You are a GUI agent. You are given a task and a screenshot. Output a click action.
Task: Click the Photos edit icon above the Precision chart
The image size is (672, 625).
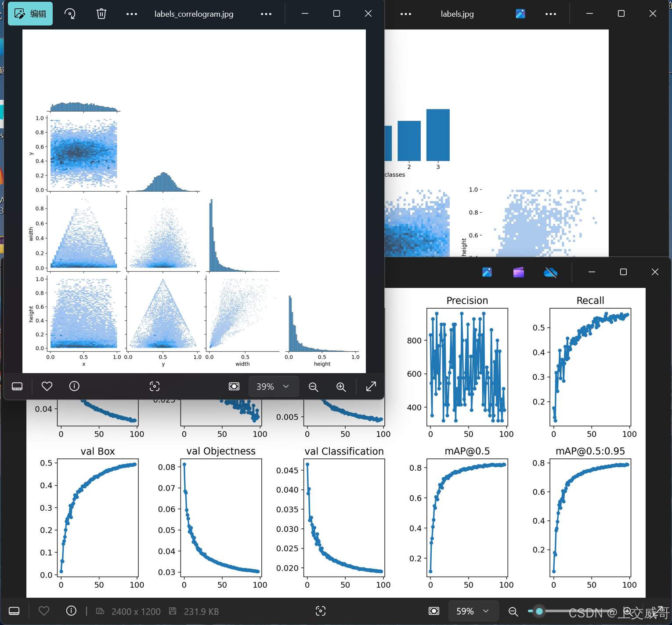tap(487, 272)
